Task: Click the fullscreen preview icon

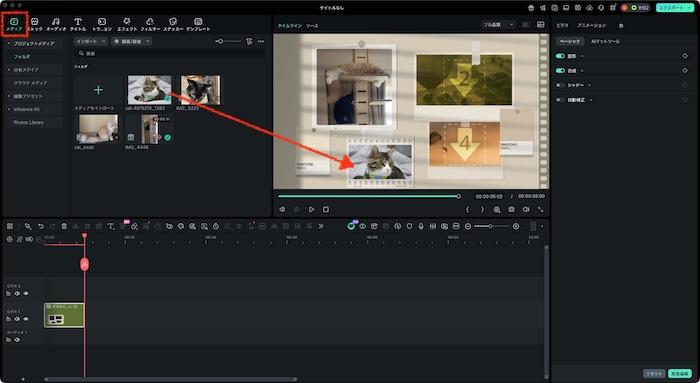Action: click(x=541, y=209)
